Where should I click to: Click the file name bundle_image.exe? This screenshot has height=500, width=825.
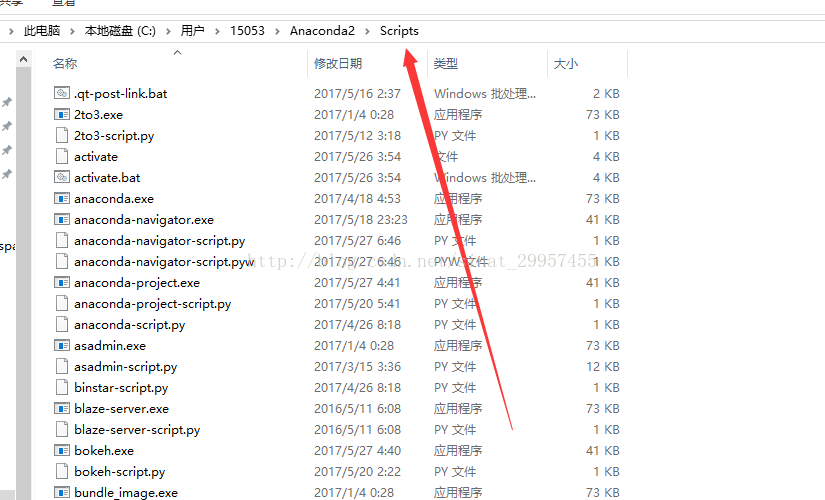[x=126, y=493]
